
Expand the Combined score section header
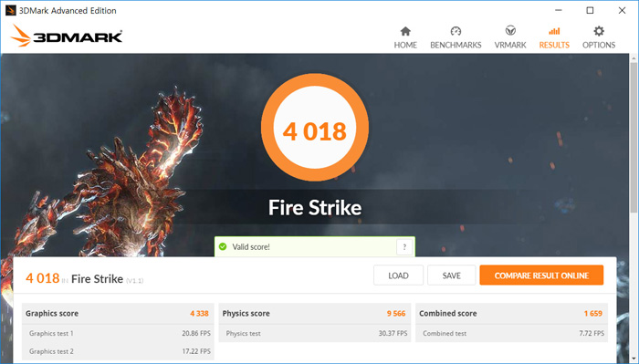[511, 314]
